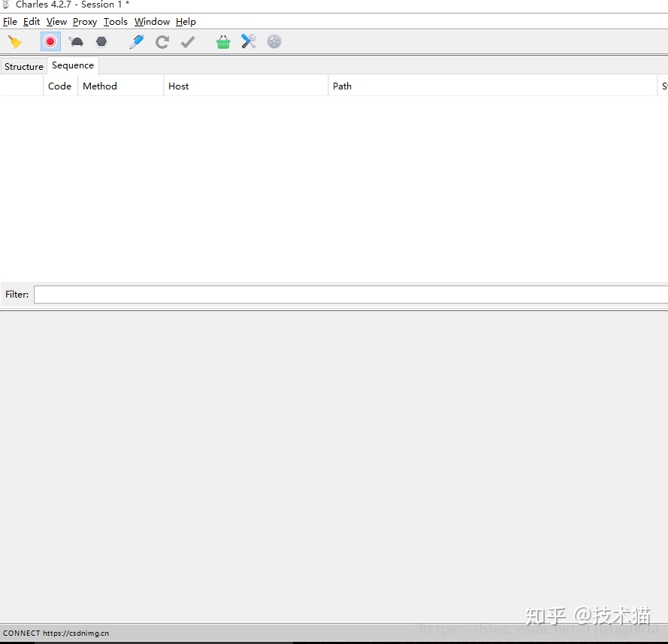
Task: Click the Charles app icon in title bar
Action: (6, 5)
